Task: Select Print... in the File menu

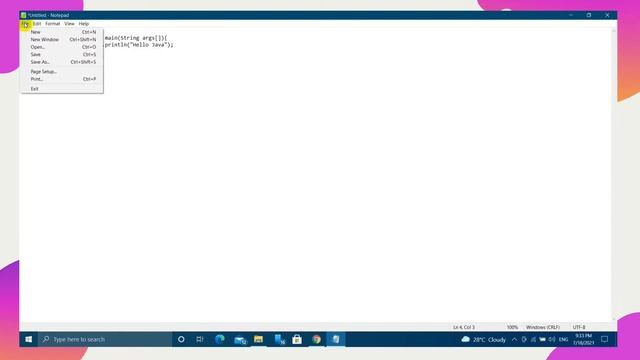Action: 62,79
